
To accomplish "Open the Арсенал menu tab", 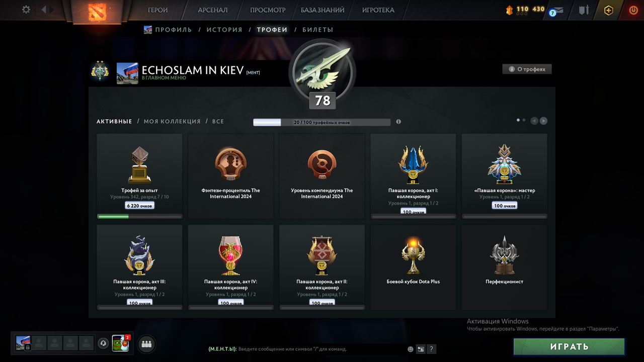I will pyautogui.click(x=213, y=10).
